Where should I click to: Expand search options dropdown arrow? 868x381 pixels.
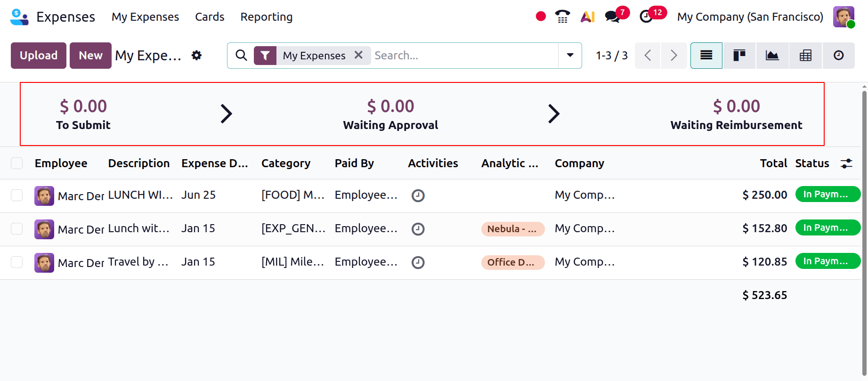[570, 56]
